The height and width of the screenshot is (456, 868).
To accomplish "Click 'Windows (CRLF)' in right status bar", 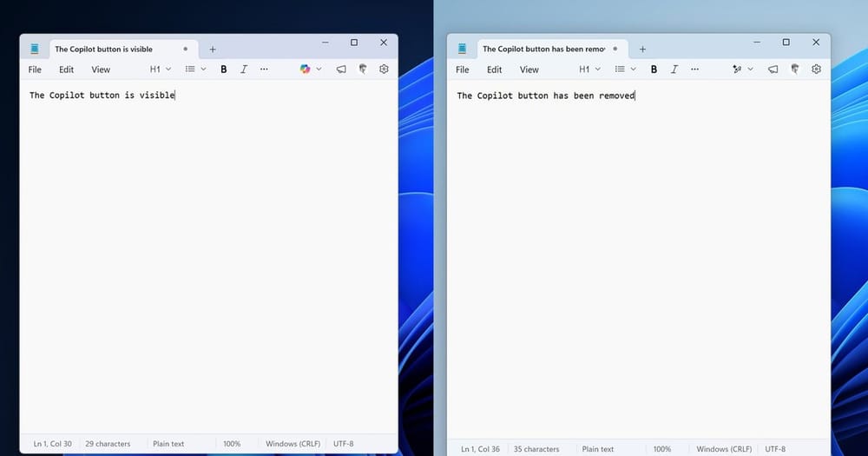I will [x=724, y=449].
